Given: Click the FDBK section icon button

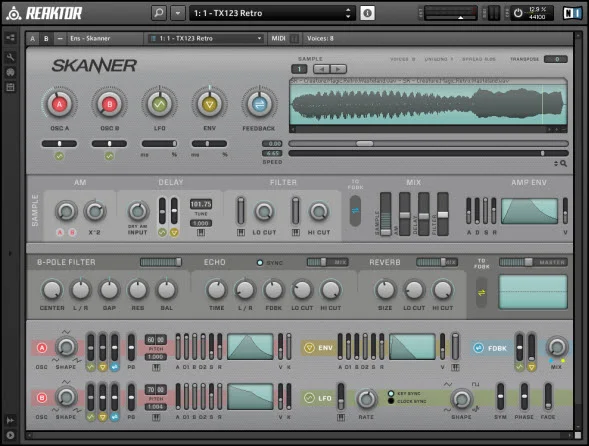Looking at the screenshot, I should pyautogui.click(x=479, y=348).
